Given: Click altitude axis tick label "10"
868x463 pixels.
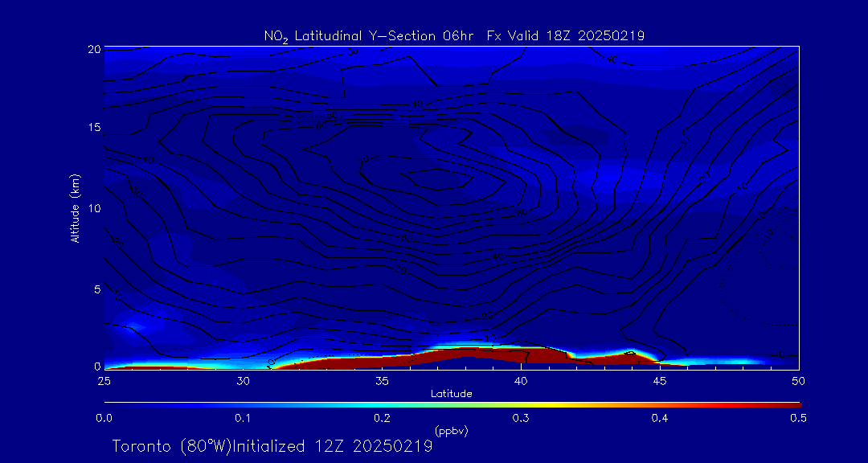Looking at the screenshot, I should click(x=94, y=208).
